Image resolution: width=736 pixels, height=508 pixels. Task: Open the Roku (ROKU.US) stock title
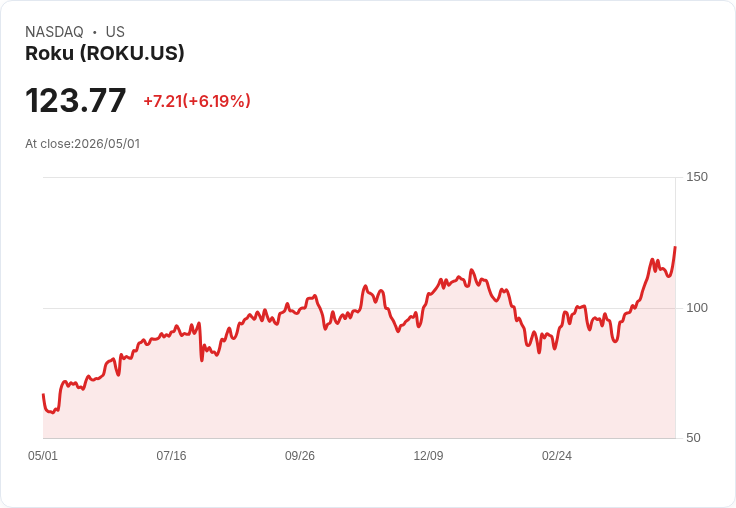click(105, 53)
